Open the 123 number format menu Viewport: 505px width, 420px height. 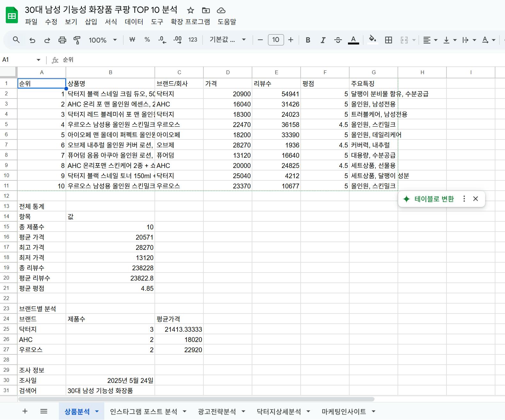[x=193, y=40]
